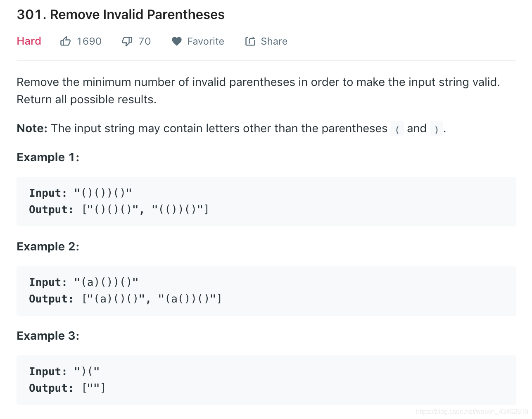Viewport: 532px width, 419px height.
Task: Click the Share text label
Action: 274,41
